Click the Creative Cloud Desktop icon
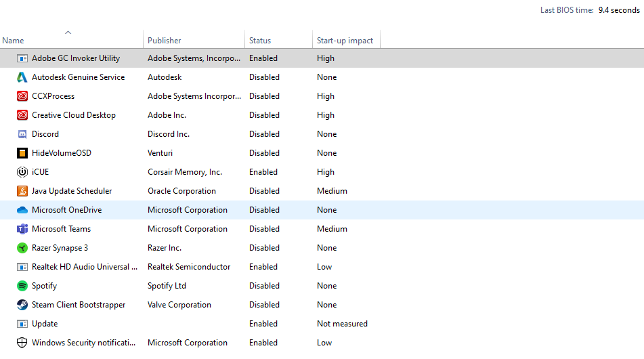Image resolution: width=644 pixels, height=359 pixels. pyautogui.click(x=22, y=115)
